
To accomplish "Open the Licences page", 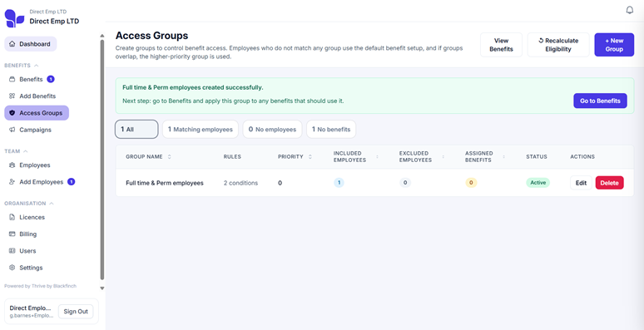I will click(27, 217).
